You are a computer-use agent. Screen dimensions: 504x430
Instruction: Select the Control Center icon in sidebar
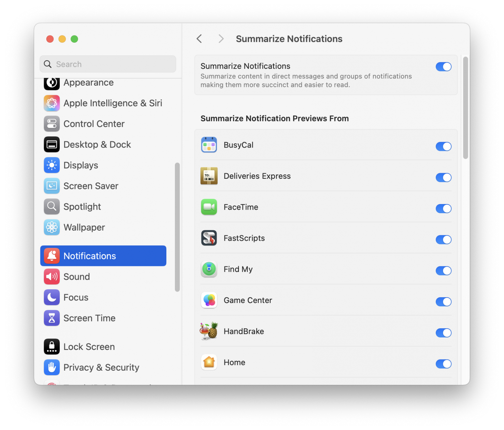pyautogui.click(x=52, y=124)
